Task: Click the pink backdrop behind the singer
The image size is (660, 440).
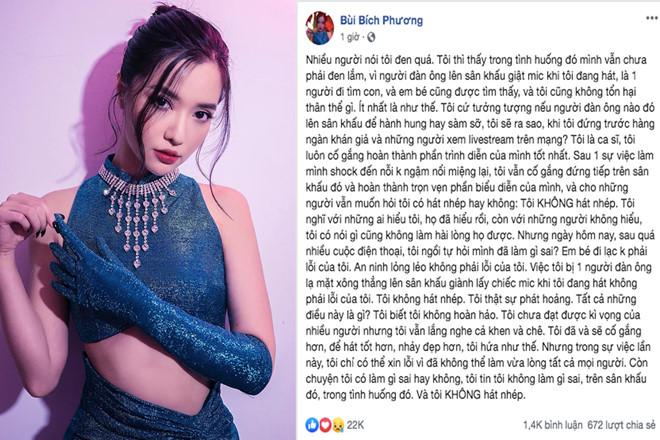Action: [51, 84]
